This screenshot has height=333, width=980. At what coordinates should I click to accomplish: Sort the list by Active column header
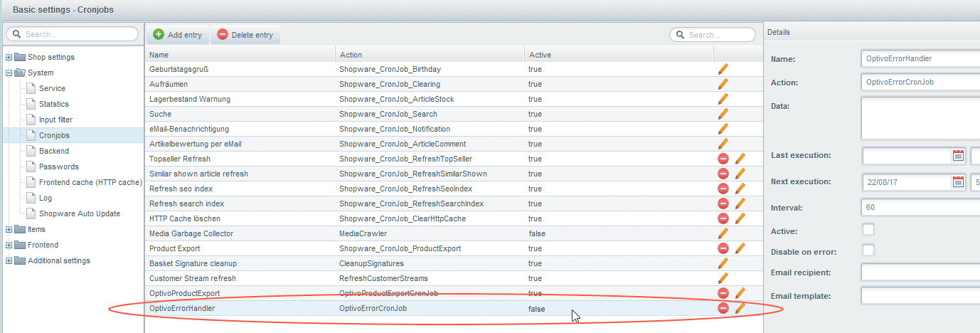coord(539,55)
